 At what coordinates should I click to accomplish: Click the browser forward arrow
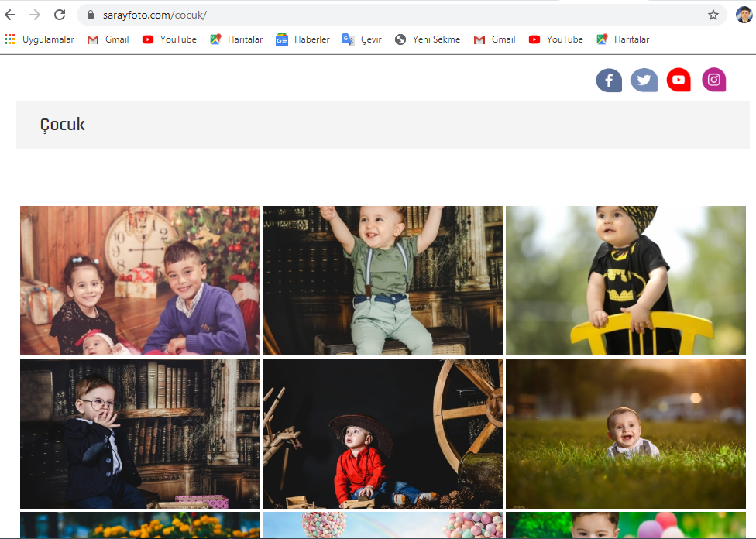(x=35, y=15)
